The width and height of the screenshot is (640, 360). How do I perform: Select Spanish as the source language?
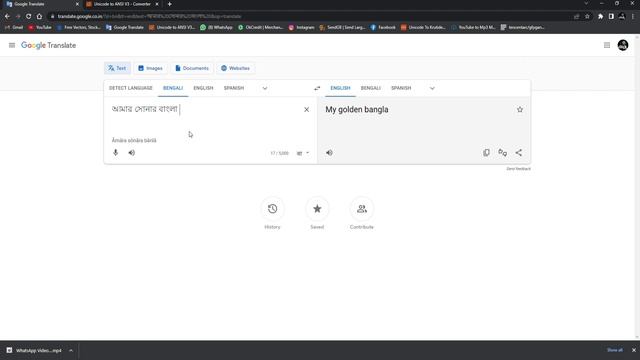234,88
